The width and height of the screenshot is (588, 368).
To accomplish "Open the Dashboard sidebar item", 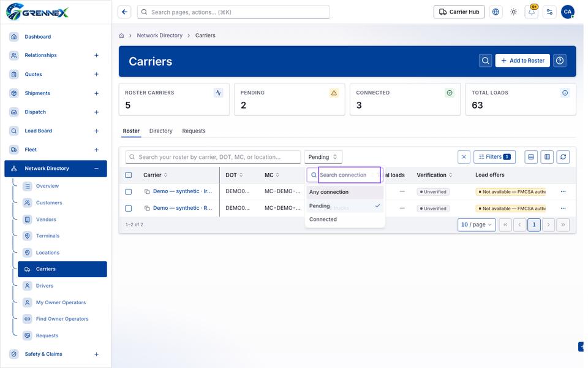I will pos(37,37).
